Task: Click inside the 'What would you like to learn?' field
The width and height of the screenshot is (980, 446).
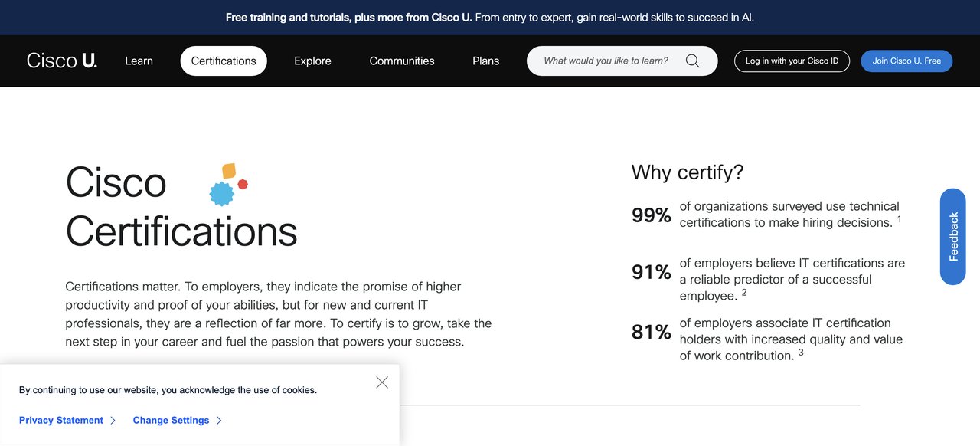Action: tap(605, 61)
